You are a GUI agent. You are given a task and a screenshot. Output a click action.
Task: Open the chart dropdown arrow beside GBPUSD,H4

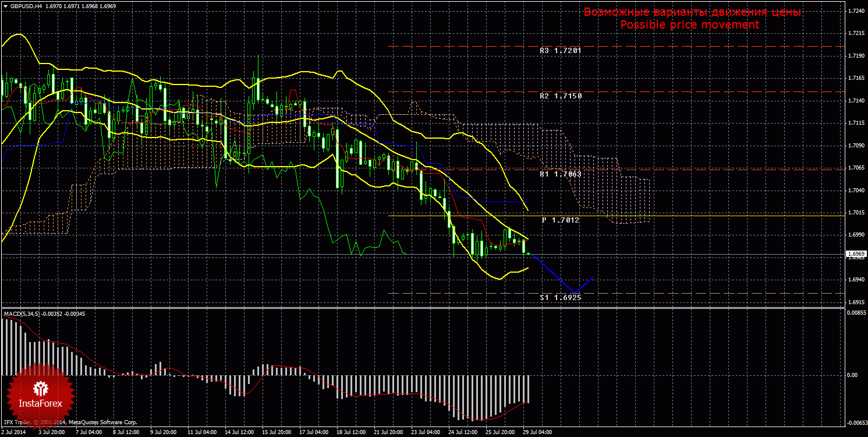[5, 6]
